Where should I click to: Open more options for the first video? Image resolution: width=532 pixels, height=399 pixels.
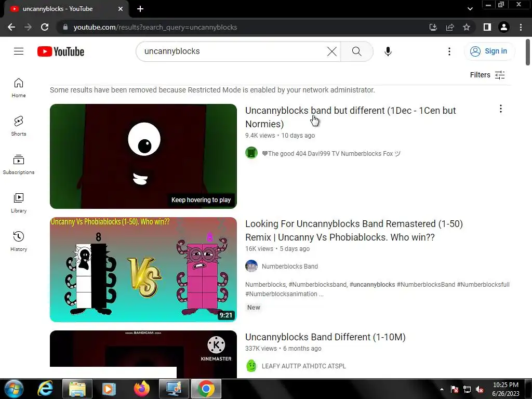(x=500, y=109)
